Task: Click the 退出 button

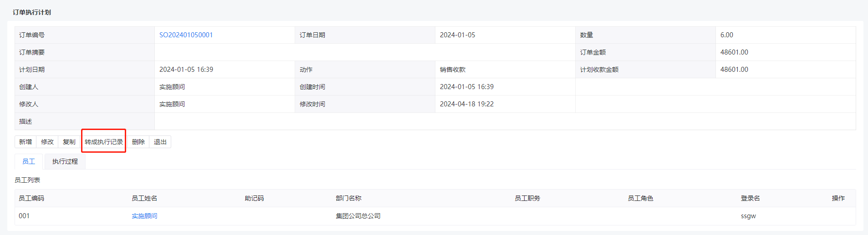Action: point(160,142)
